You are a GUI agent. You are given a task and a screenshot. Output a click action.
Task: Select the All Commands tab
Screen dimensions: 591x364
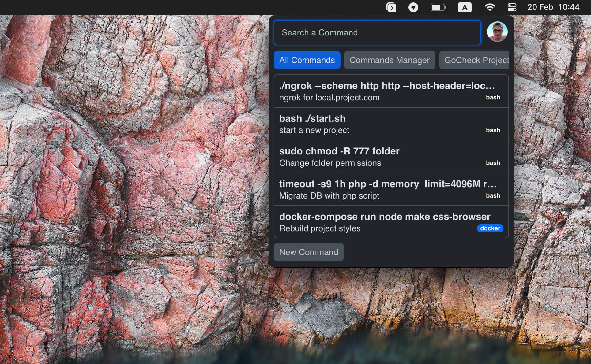(x=307, y=60)
